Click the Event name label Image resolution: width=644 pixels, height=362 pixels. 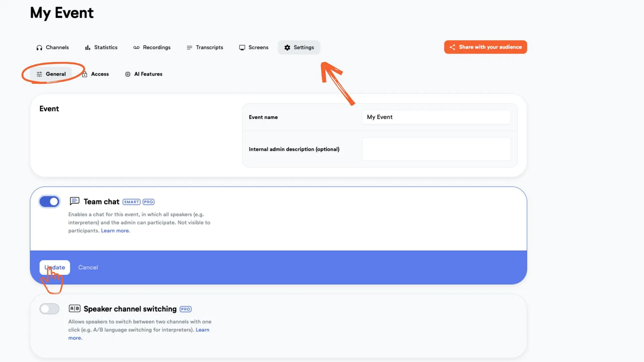coord(263,117)
